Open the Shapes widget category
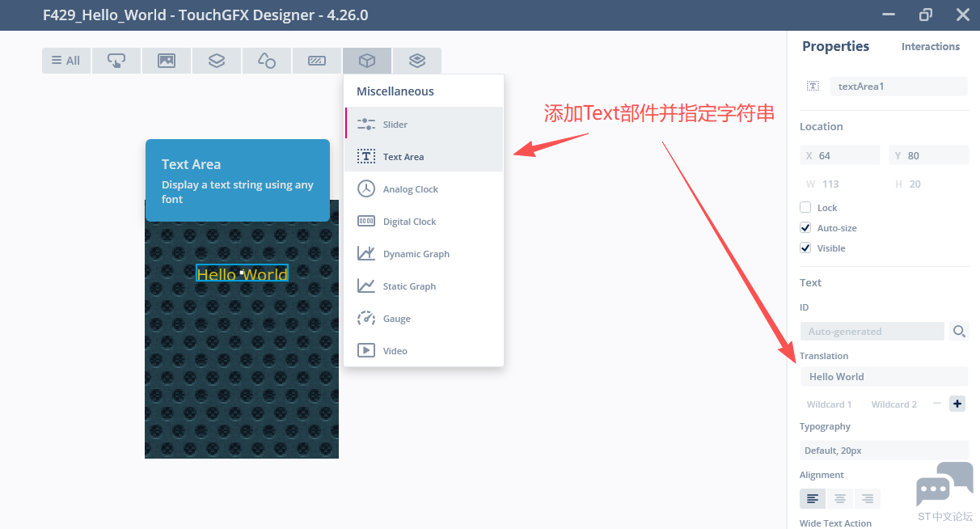The image size is (980, 529). coord(267,61)
